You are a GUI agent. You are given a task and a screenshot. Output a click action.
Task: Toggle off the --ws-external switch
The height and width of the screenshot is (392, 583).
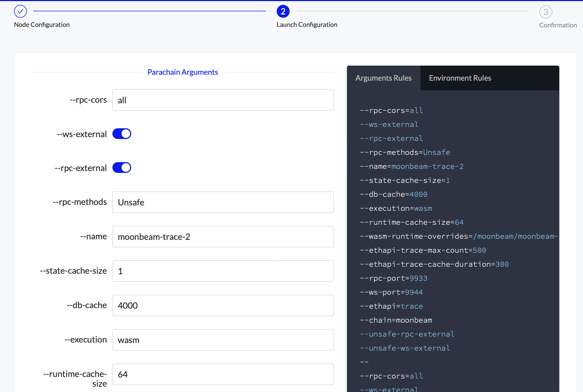point(122,134)
